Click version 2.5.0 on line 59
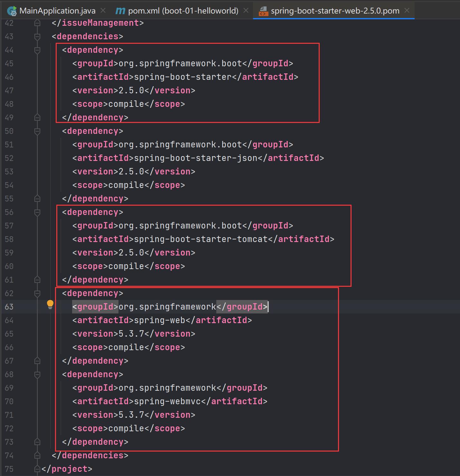The height and width of the screenshot is (476, 460). point(131,253)
